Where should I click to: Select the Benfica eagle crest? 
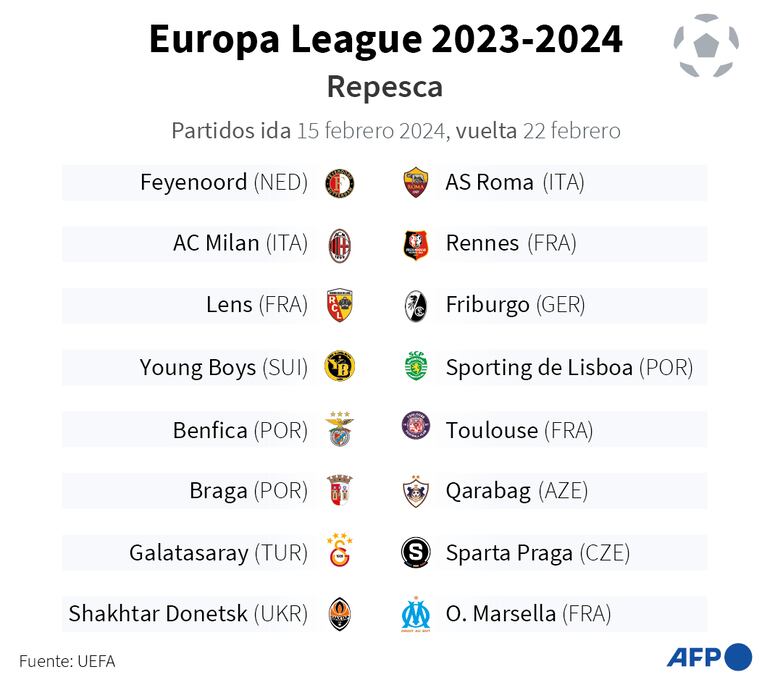(340, 429)
